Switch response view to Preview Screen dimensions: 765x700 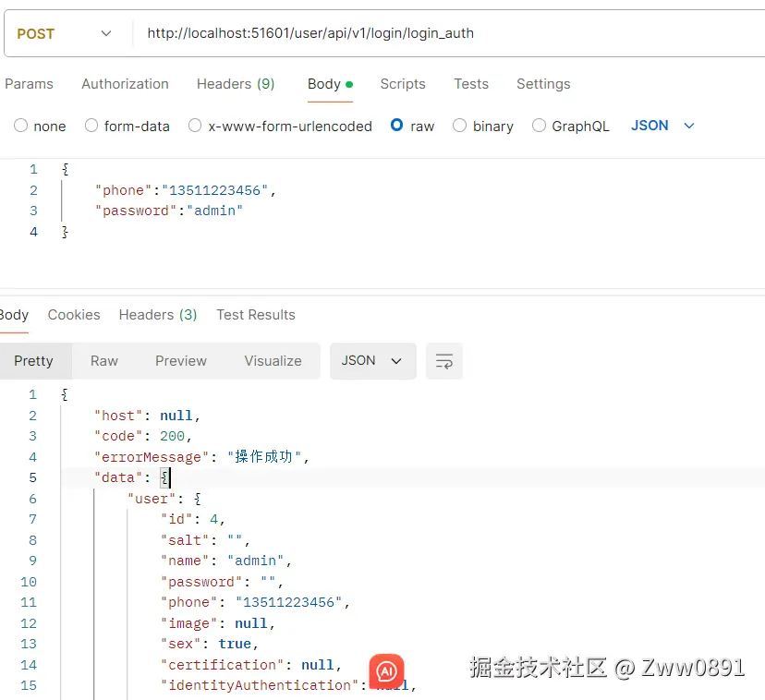click(181, 361)
